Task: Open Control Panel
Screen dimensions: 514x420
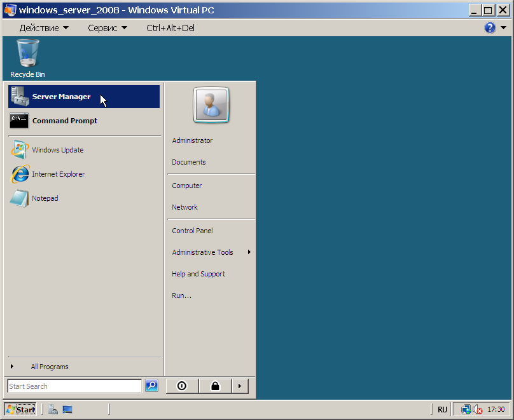Action: [192, 231]
